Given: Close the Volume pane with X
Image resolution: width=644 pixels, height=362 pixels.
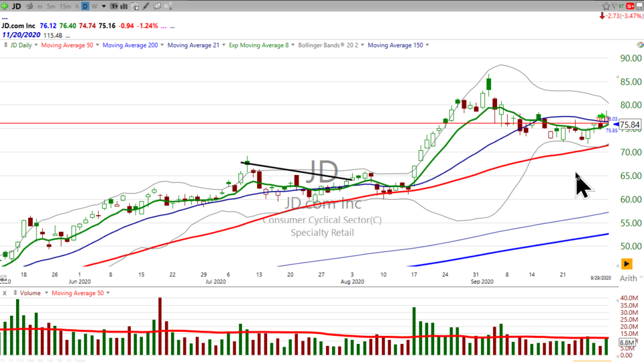Looking at the screenshot, I should (x=5, y=293).
